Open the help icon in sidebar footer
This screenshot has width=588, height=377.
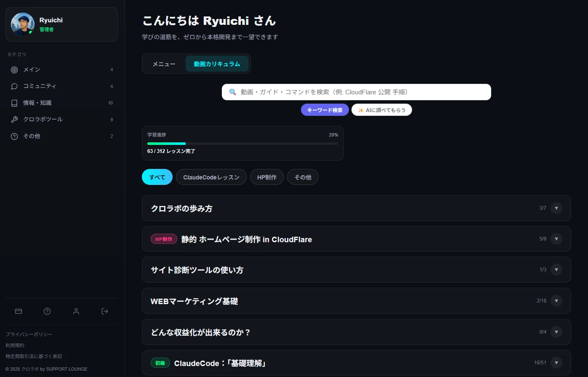[x=47, y=311]
